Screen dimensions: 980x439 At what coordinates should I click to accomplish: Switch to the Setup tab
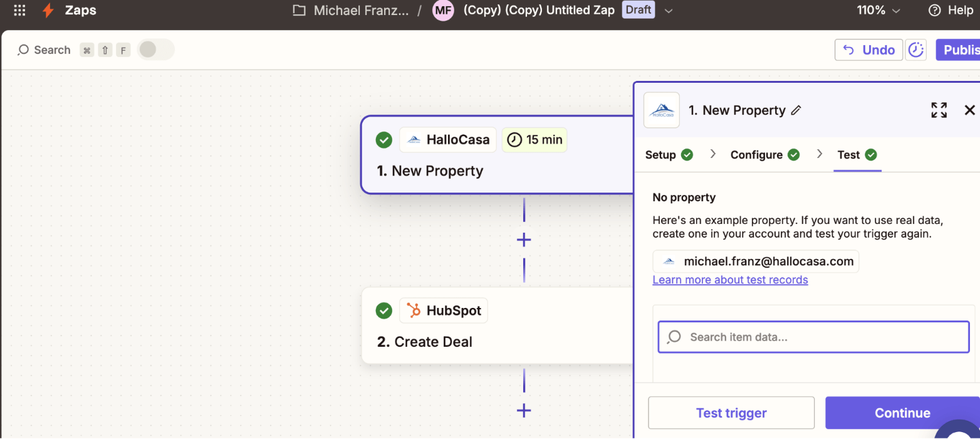point(669,155)
